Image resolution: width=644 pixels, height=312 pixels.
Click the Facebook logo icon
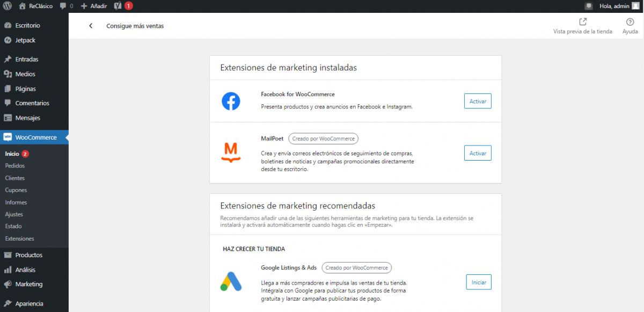(231, 101)
